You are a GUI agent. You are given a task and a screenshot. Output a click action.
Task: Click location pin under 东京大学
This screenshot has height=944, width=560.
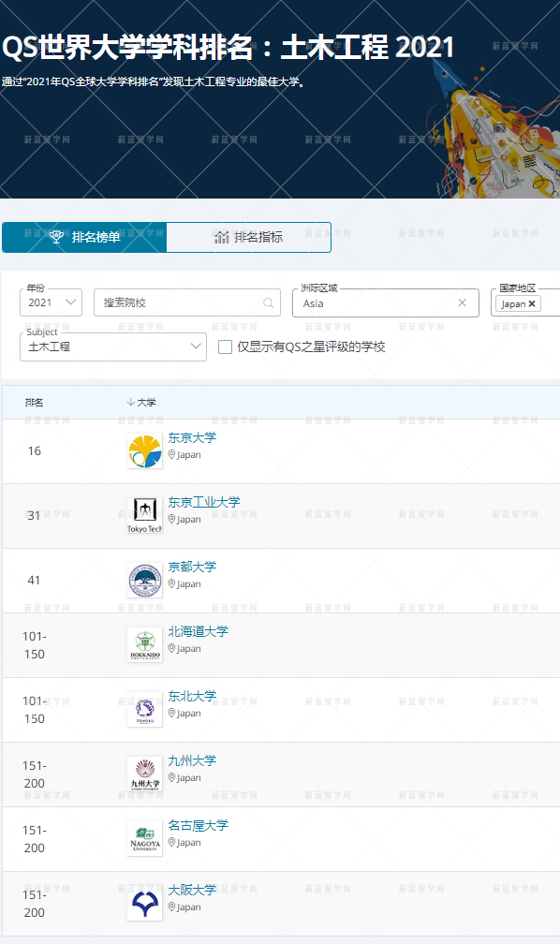tap(171, 454)
